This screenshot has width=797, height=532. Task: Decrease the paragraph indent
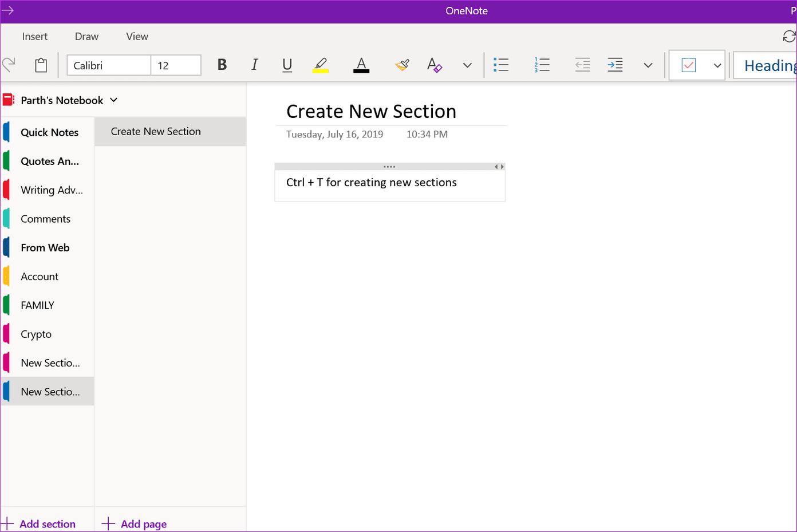pos(582,65)
